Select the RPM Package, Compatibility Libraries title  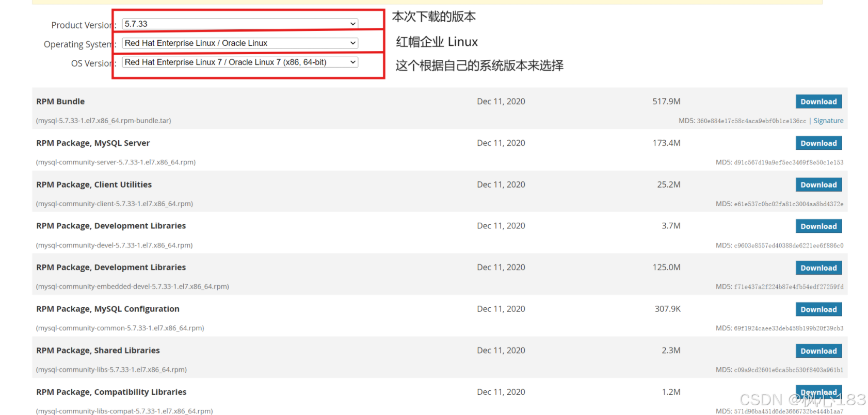pos(111,392)
